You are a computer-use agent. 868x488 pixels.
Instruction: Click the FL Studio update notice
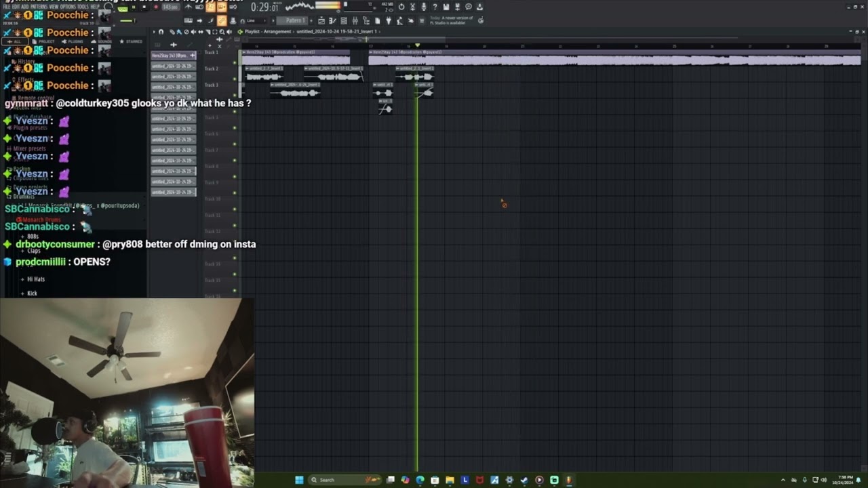tap(450, 20)
